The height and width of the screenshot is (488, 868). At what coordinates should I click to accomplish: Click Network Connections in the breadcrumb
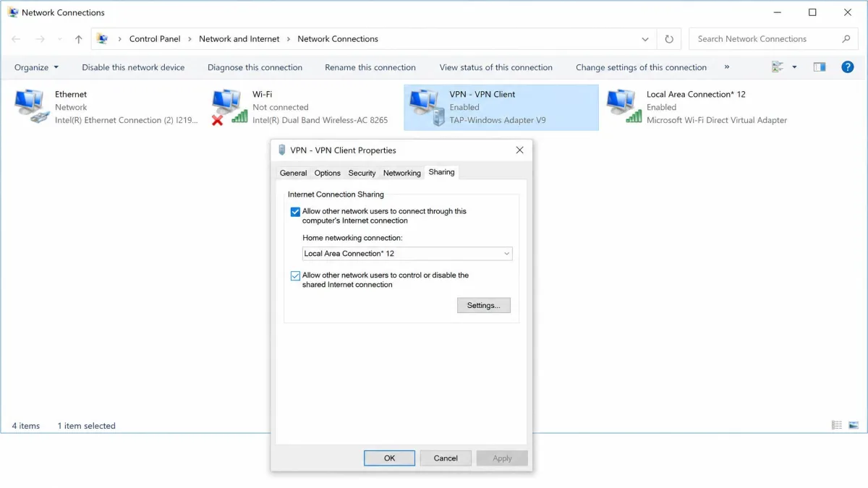pyautogui.click(x=338, y=39)
